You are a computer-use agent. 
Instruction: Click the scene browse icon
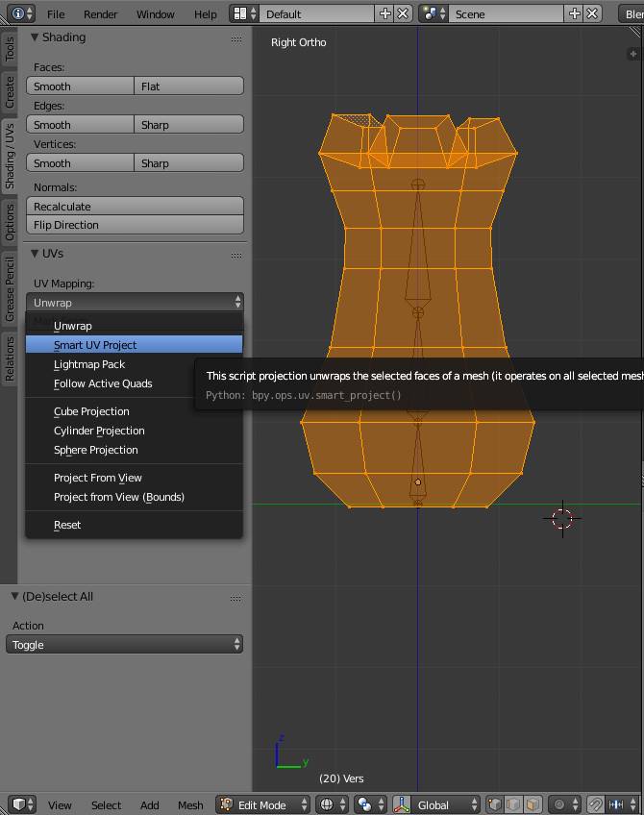(434, 13)
